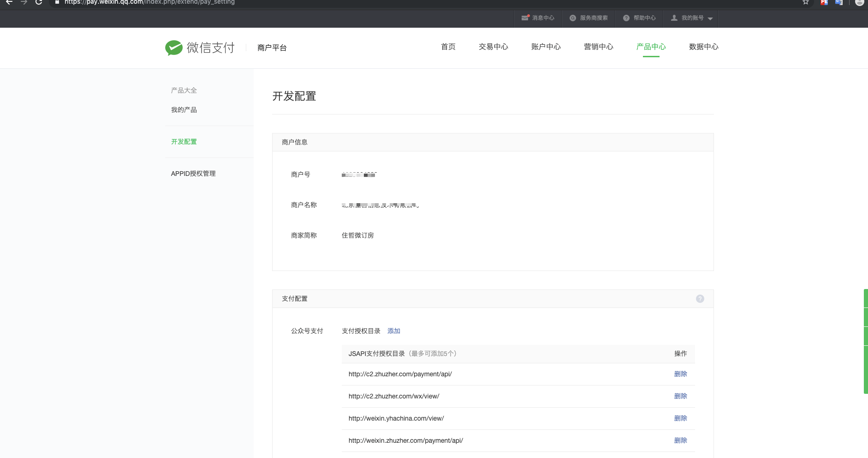This screenshot has height=458, width=868.
Task: Open the 账户中心 navigation tab
Action: [546, 47]
